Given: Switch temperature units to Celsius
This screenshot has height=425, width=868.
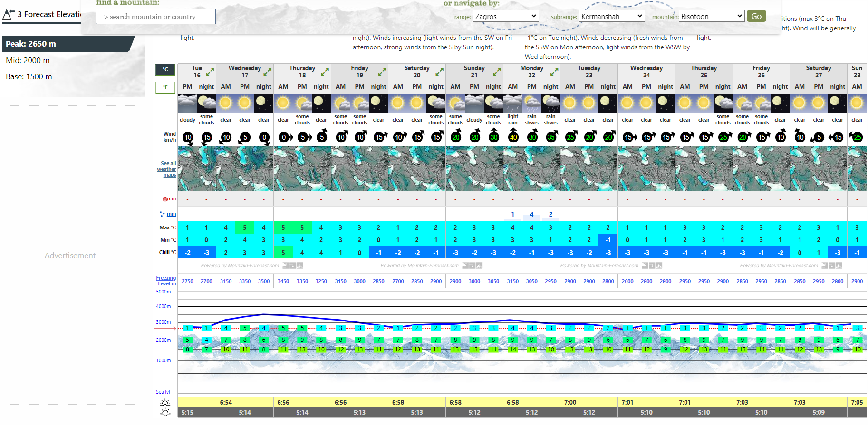Looking at the screenshot, I should coord(165,70).
